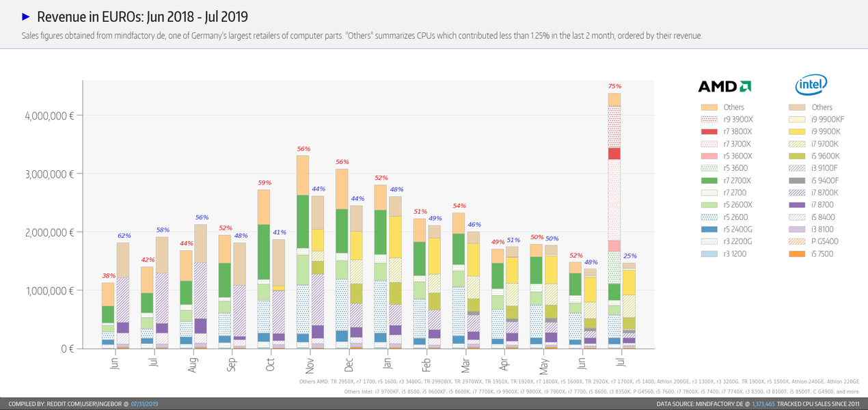
Task: Click the tallest AMD bar for July 2019
Action: click(x=614, y=221)
